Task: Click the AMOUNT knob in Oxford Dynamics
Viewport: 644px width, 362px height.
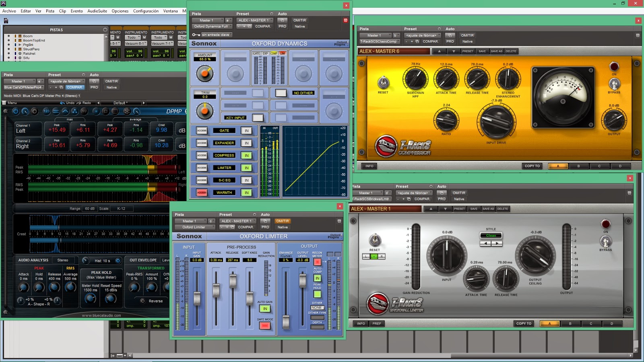Action: point(205,74)
